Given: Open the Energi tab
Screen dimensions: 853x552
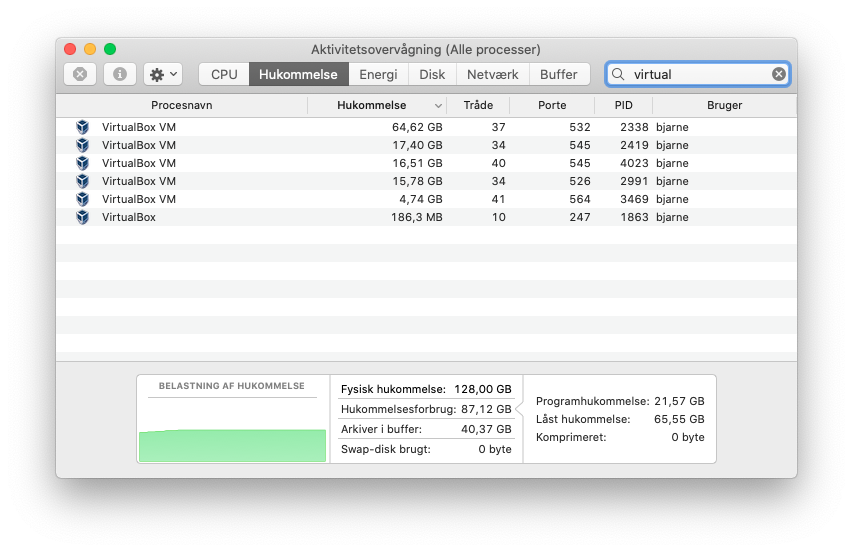Looking at the screenshot, I should click(x=378, y=74).
